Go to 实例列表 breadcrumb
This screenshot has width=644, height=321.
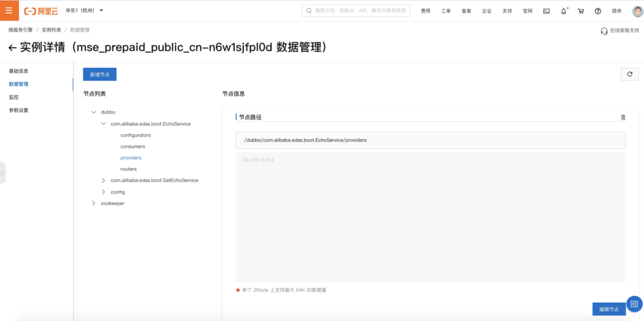[51, 30]
